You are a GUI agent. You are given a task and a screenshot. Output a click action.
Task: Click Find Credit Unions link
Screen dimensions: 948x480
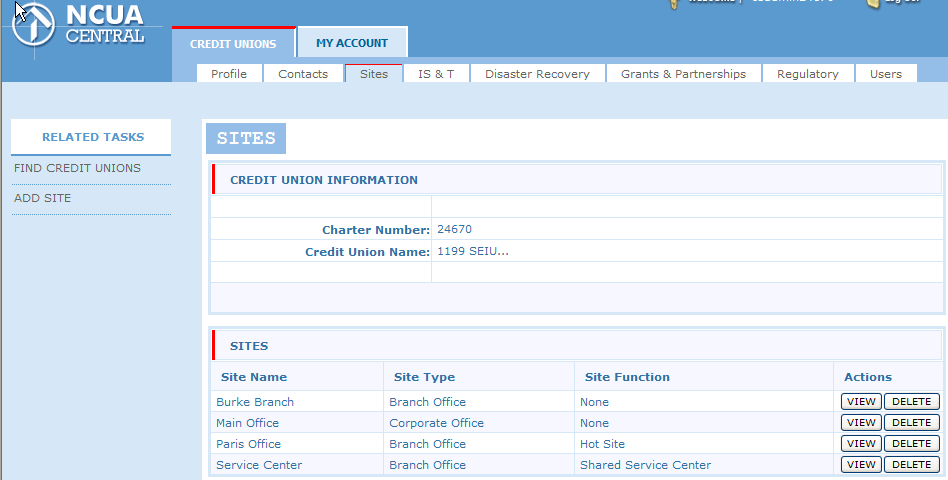[x=77, y=168]
